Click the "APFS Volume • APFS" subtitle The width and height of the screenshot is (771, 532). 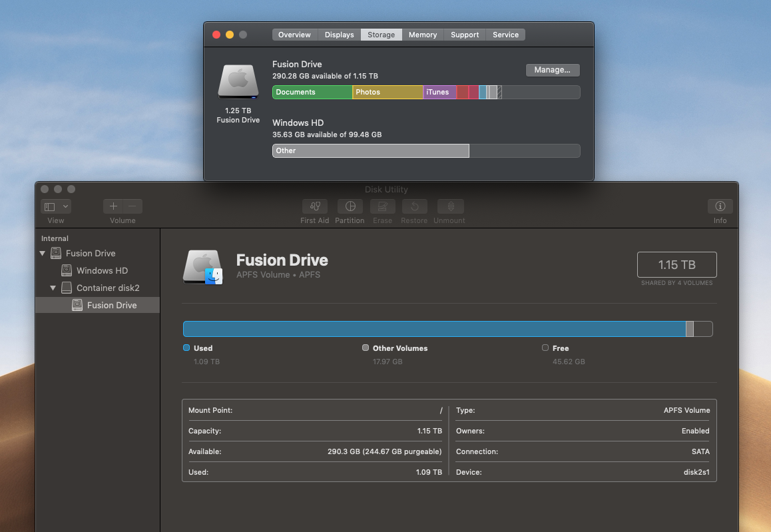coord(278,274)
